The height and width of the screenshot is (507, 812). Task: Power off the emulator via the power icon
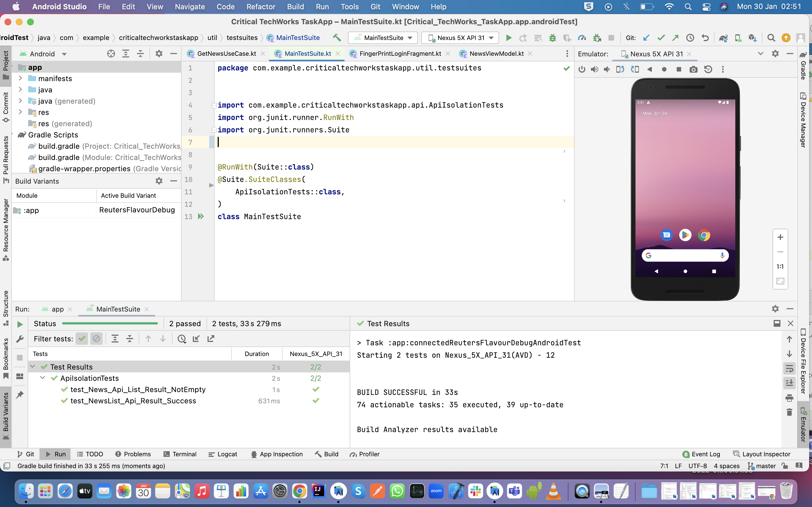581,69
